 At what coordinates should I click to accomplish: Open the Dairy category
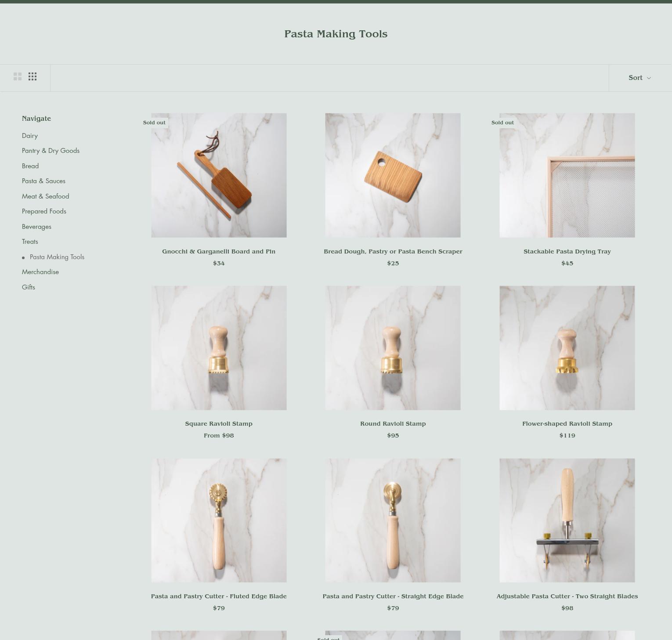(30, 136)
